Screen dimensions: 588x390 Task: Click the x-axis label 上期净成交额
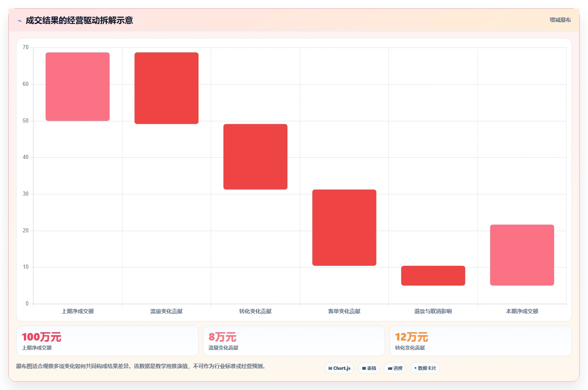pyautogui.click(x=78, y=311)
